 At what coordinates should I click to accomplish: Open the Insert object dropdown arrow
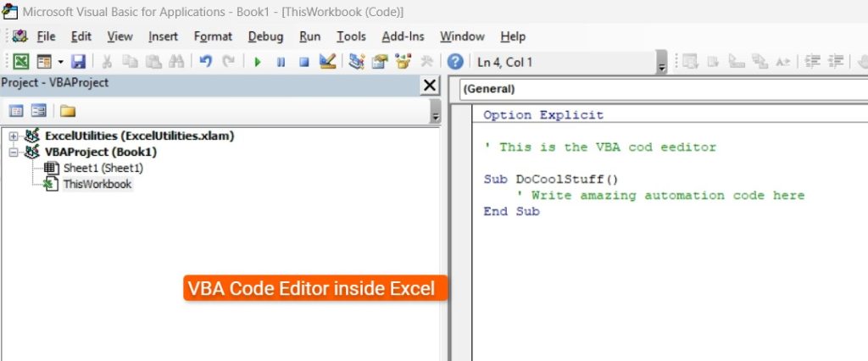[x=60, y=62]
